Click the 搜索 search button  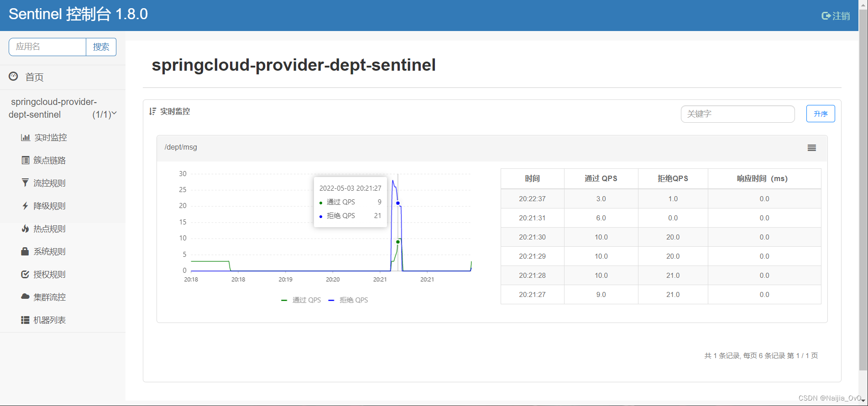[x=101, y=47]
